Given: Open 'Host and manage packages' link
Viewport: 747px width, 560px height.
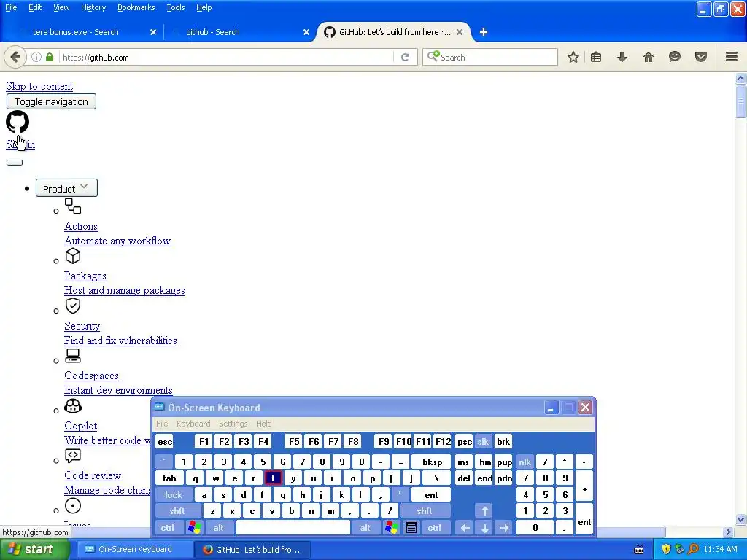Looking at the screenshot, I should click(x=124, y=290).
